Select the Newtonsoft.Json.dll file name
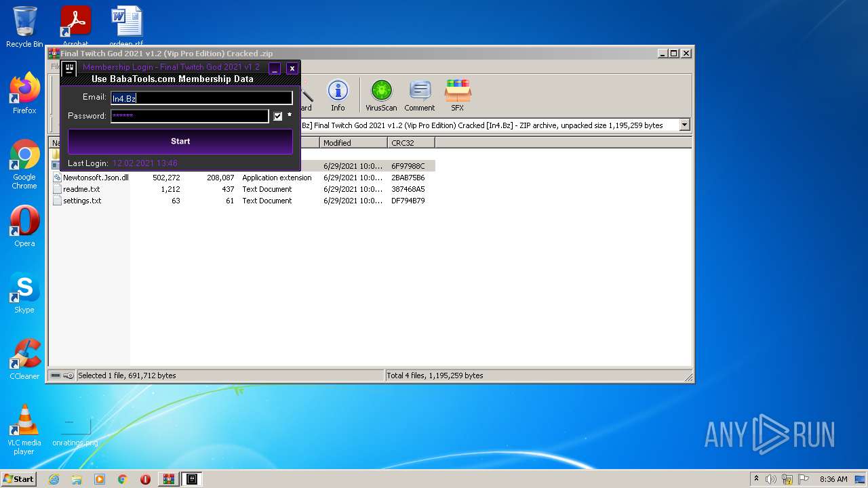 pos(96,178)
